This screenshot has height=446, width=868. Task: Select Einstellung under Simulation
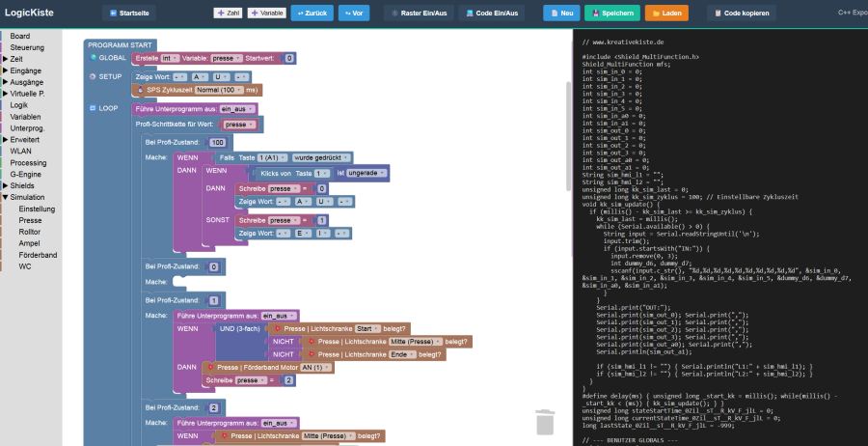[37, 209]
